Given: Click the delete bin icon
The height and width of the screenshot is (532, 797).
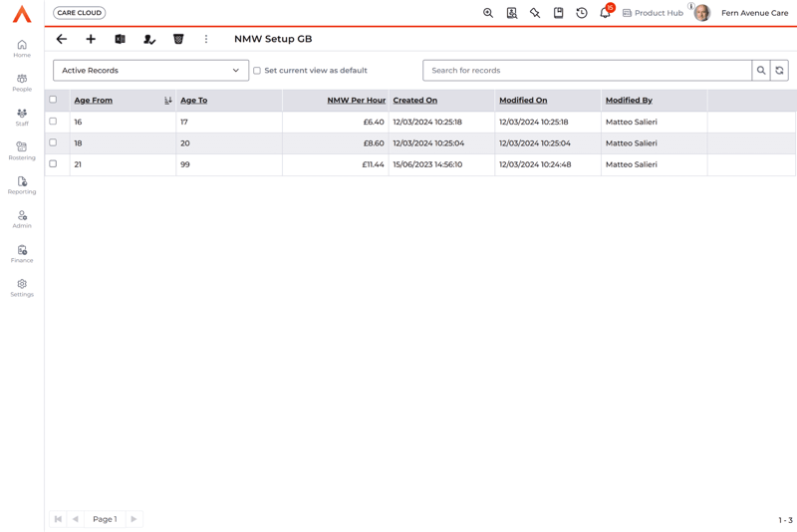Looking at the screenshot, I should tap(178, 39).
